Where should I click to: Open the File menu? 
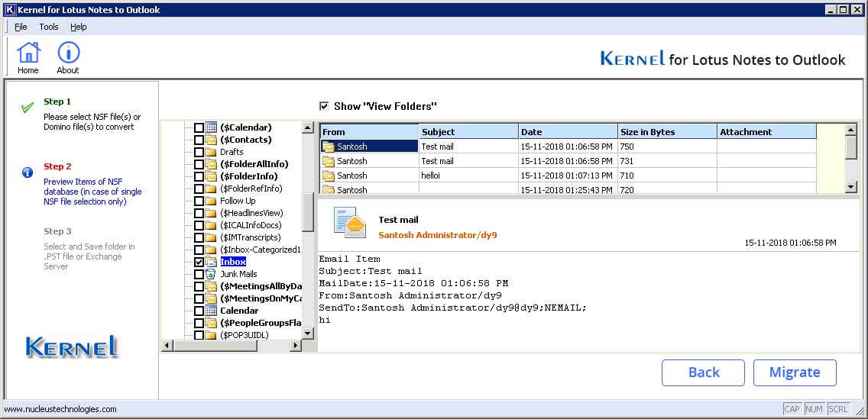(x=21, y=27)
